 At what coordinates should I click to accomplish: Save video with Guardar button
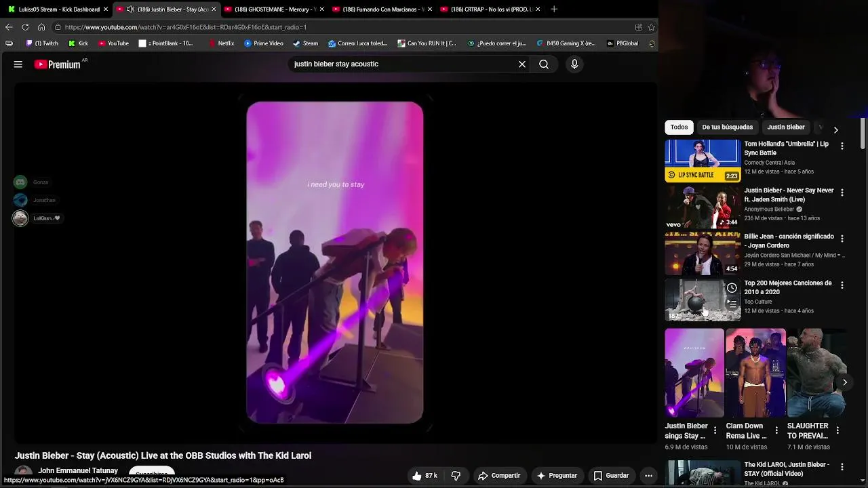(612, 476)
